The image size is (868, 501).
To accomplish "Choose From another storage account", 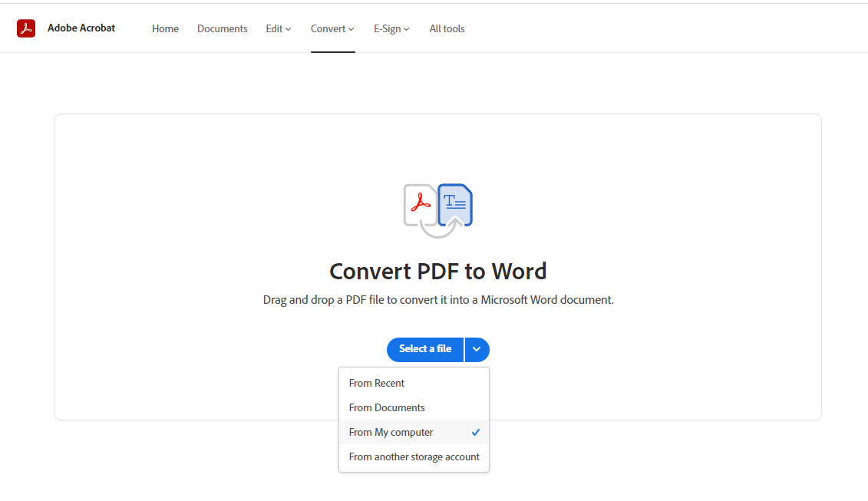I will [414, 457].
